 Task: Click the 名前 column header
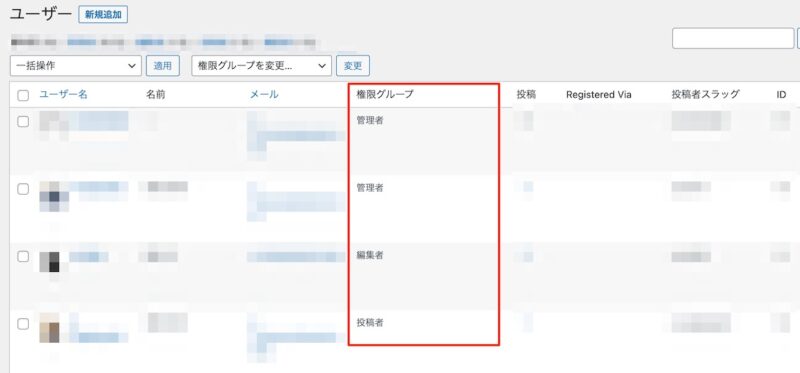click(156, 94)
